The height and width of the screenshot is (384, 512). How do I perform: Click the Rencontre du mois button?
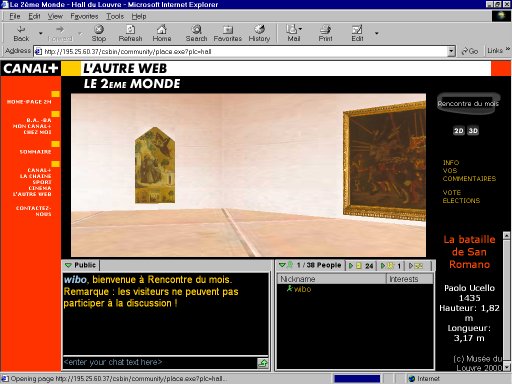point(468,104)
